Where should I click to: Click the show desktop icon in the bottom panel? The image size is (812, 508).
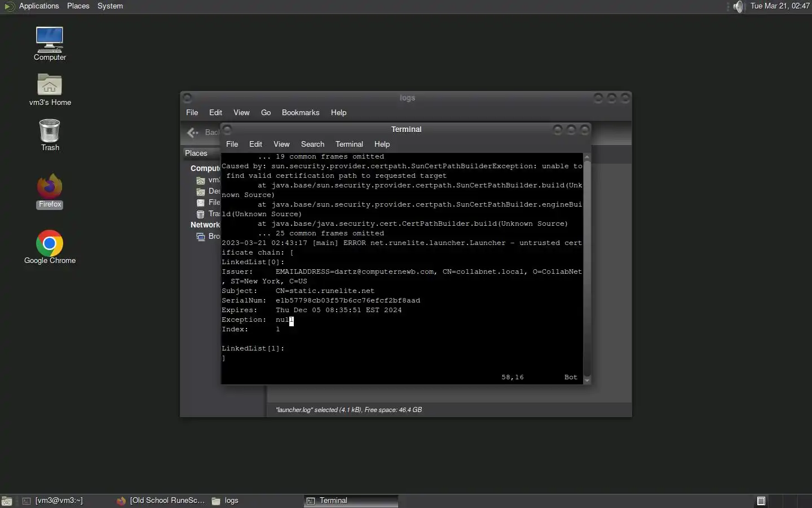click(7, 501)
